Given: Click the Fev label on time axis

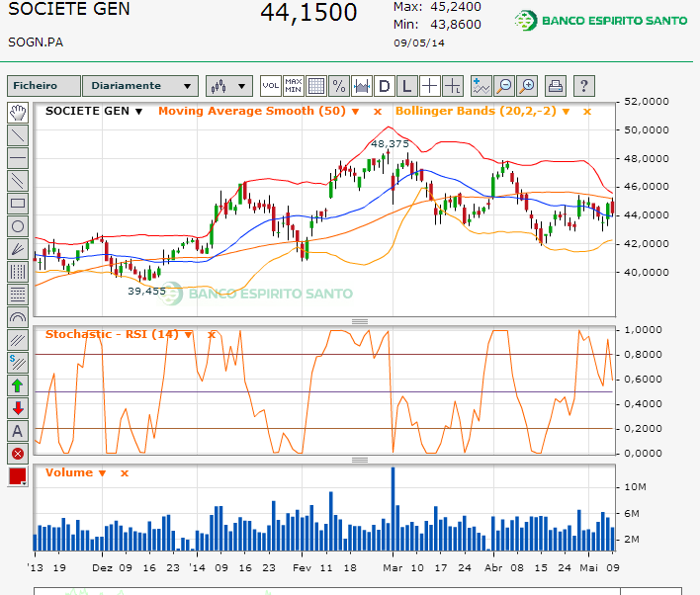Looking at the screenshot, I should [x=302, y=567].
